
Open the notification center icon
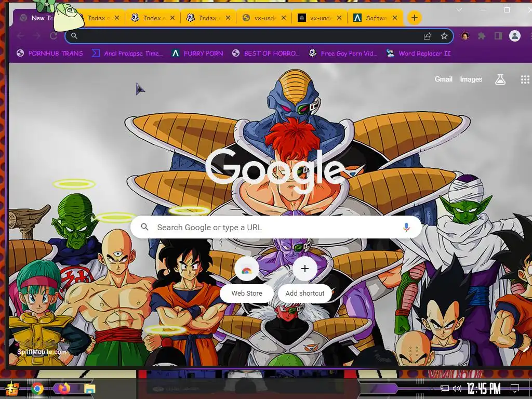[515, 389]
